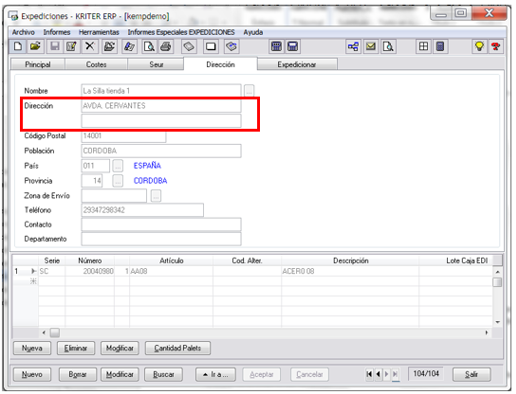516x394 pixels.
Task: Click the Nueva button under the grid
Action: point(32,348)
